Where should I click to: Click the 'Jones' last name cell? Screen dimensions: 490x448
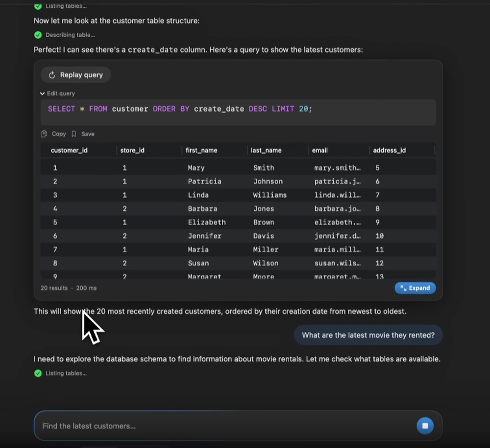click(x=264, y=208)
